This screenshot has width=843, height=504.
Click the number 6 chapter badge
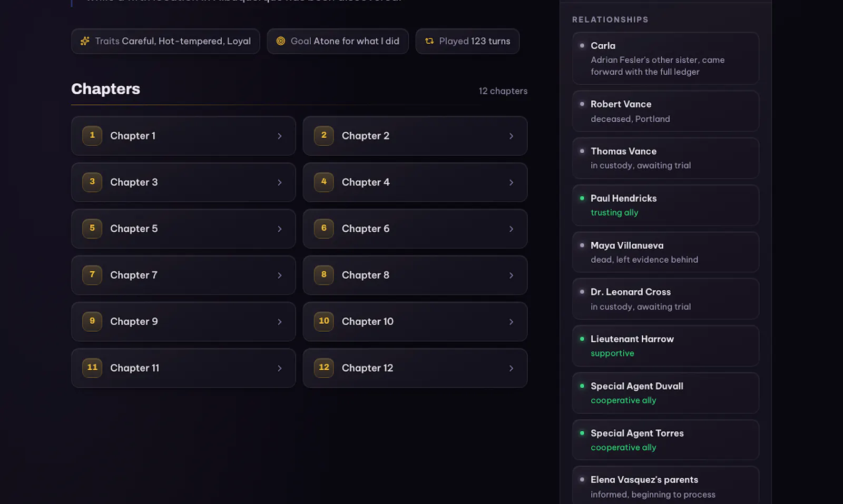(x=324, y=228)
